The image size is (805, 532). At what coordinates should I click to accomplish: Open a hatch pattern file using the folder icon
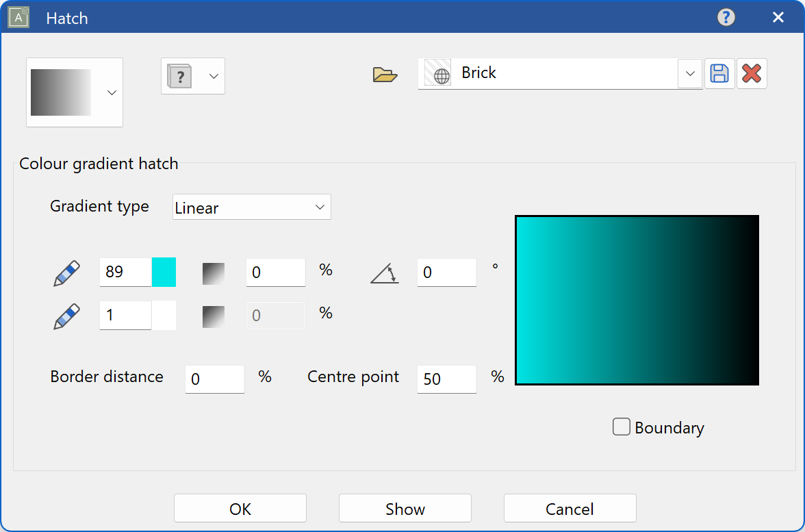point(385,74)
